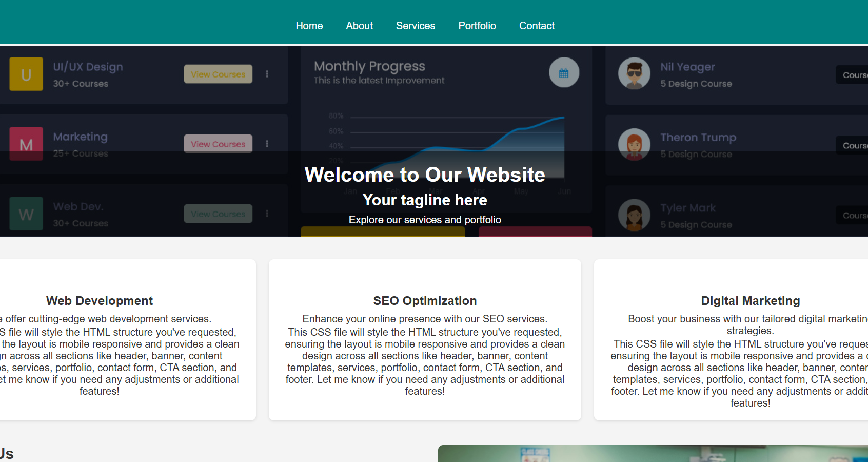Image resolution: width=868 pixels, height=462 pixels.
Task: Open the three-dot menu beside Marketing
Action: (267, 144)
